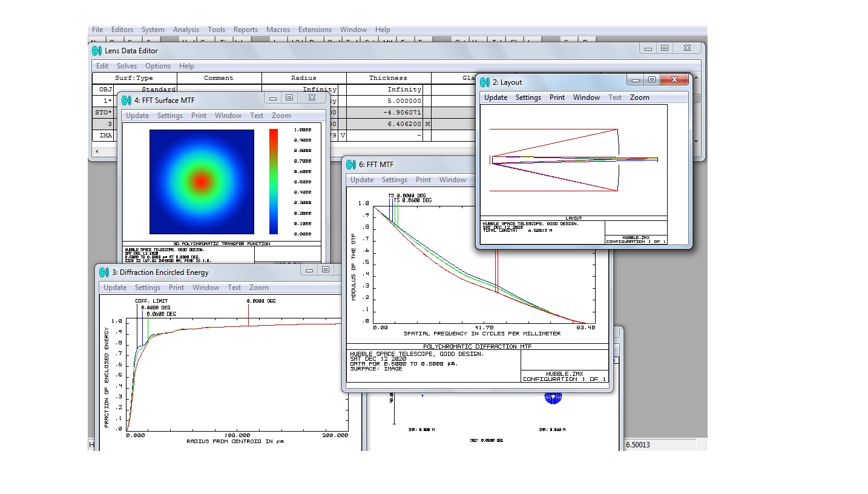868x494 pixels.
Task: Open Settings in FFT Surface MTF window
Action: (x=169, y=116)
